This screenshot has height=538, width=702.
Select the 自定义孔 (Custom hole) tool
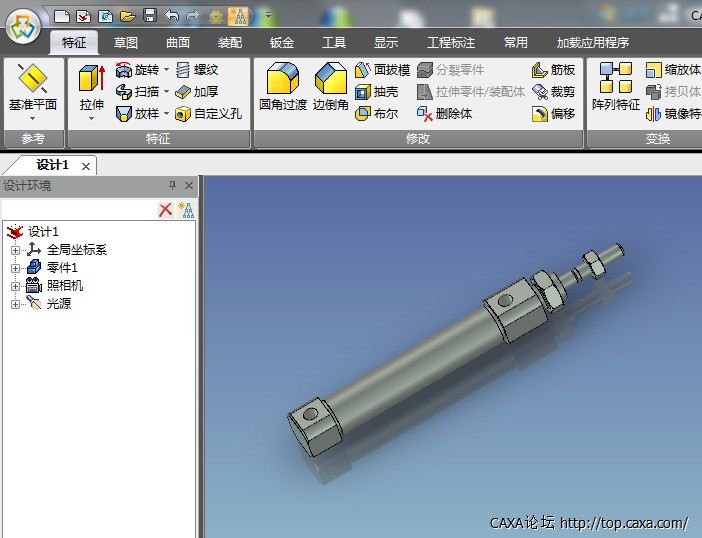(x=208, y=114)
